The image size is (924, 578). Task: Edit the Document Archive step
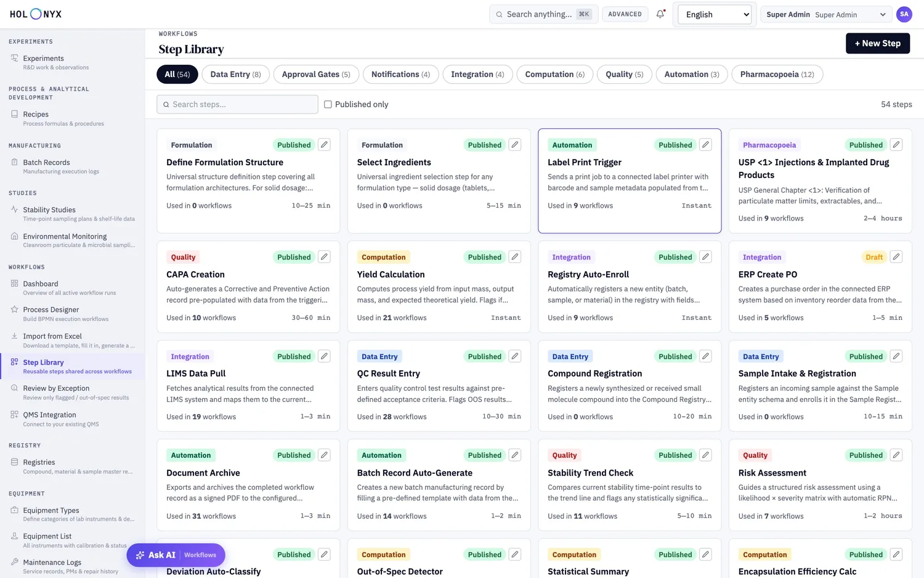[324, 455]
